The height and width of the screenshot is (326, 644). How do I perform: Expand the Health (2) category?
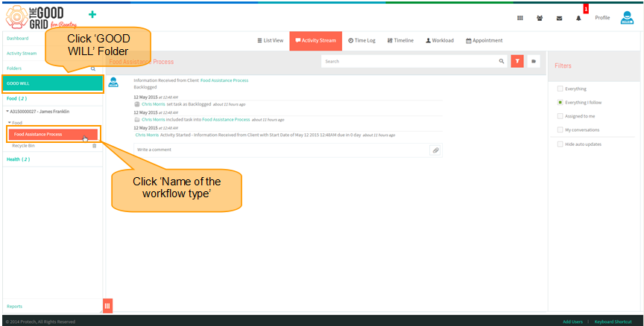19,159
